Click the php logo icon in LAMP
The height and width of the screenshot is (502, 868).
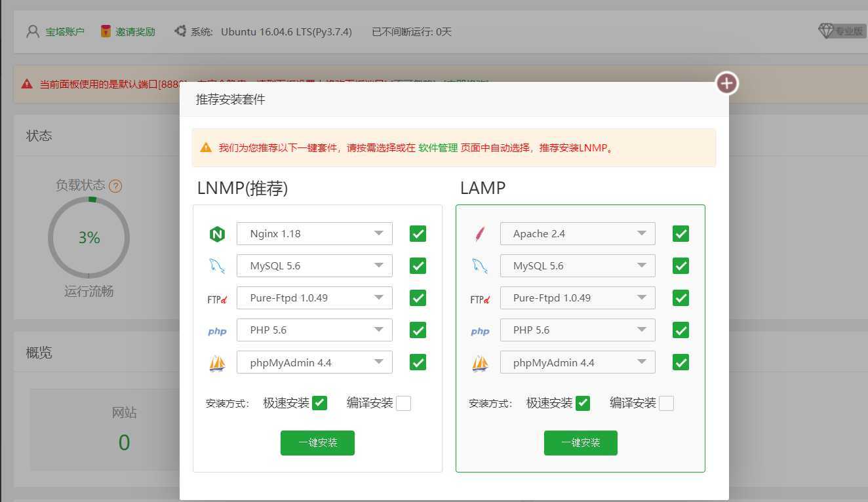pos(480,332)
